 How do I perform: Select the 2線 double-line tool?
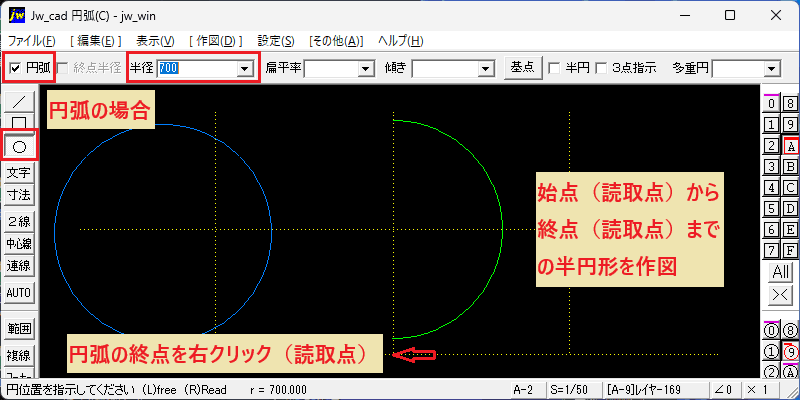(19, 221)
